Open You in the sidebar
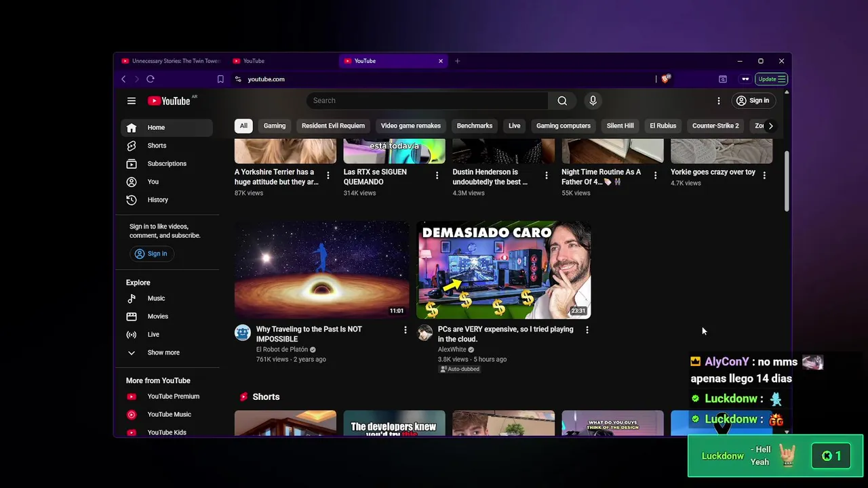The height and width of the screenshot is (488, 868). click(x=167, y=182)
